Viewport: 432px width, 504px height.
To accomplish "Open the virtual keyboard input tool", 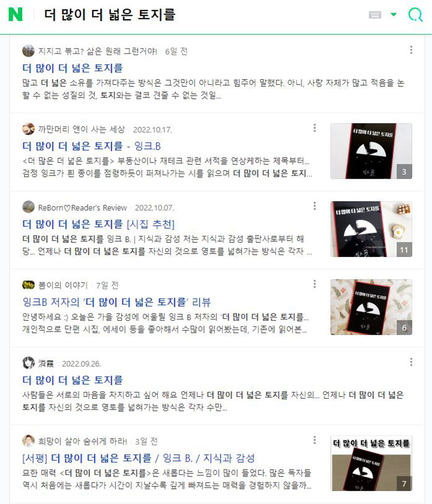I will pos(375,15).
